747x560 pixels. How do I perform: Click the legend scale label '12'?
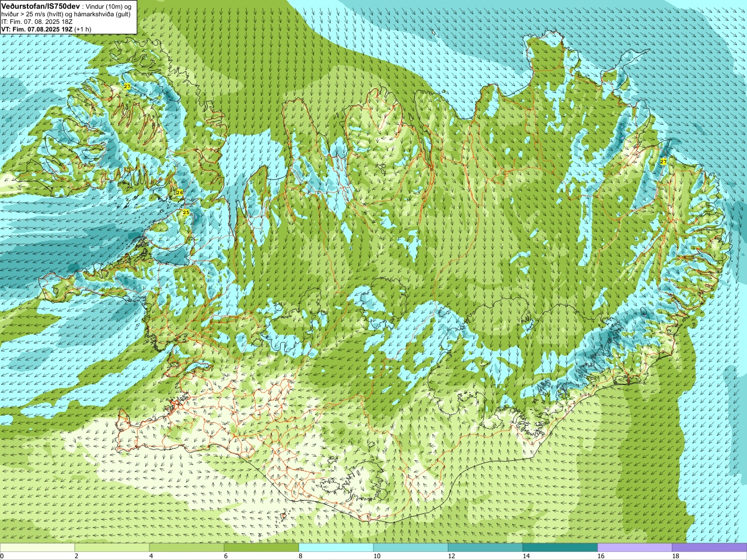tap(452, 556)
